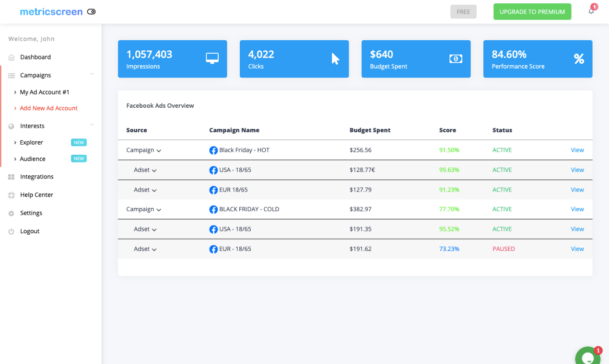
Task: Click Facebook icon next to $191.35 adset
Action: pos(213,229)
